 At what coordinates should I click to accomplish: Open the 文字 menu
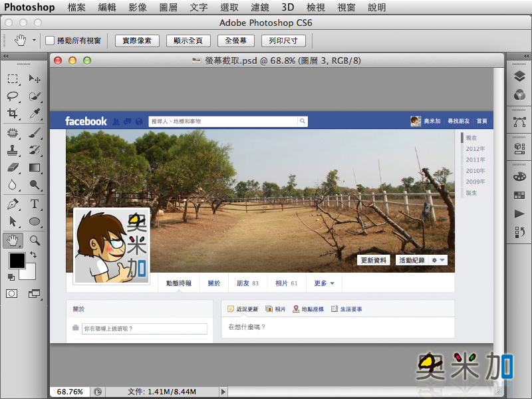coord(198,7)
